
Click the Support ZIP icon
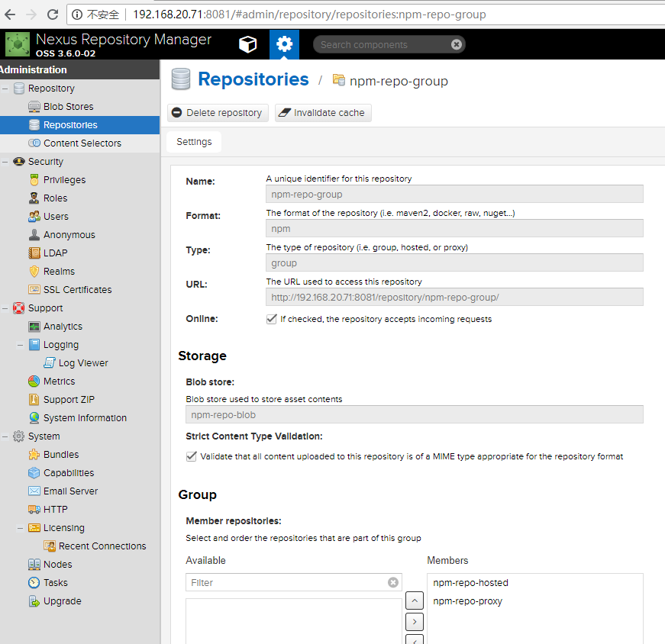point(34,399)
